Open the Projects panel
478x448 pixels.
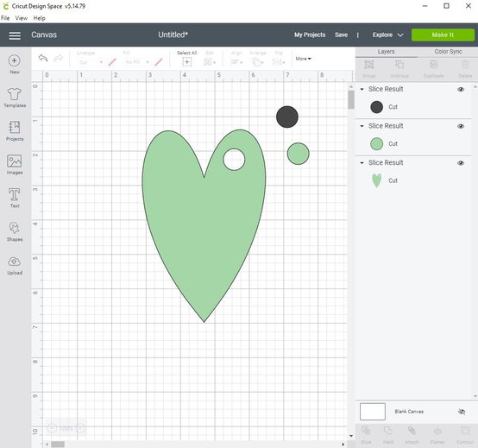pos(15,131)
